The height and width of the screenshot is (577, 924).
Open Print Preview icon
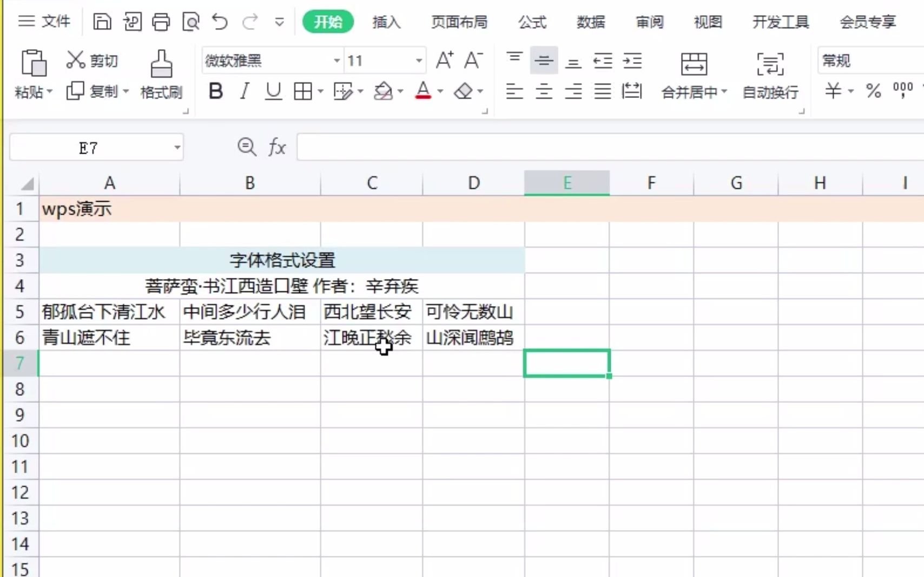pos(190,22)
